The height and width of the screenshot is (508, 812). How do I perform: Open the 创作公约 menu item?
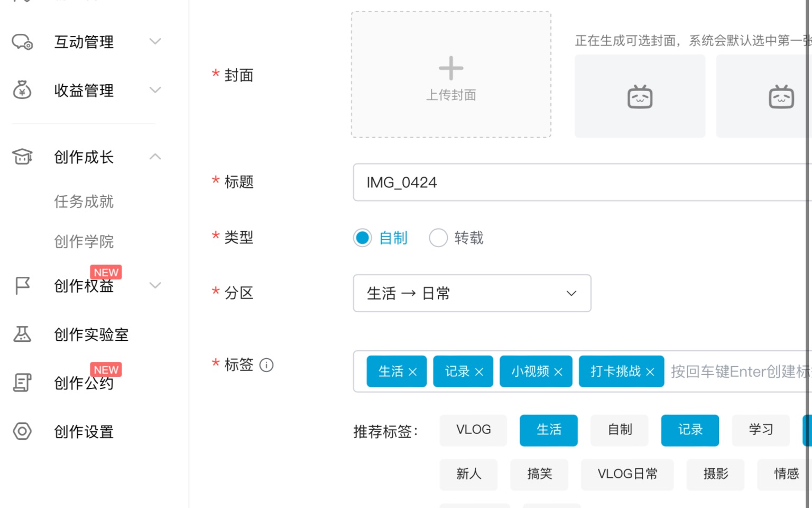coord(84,383)
